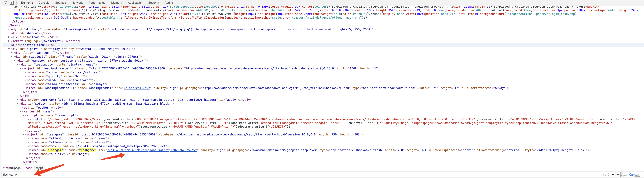Open the 5.swf embed src link

[152, 150]
